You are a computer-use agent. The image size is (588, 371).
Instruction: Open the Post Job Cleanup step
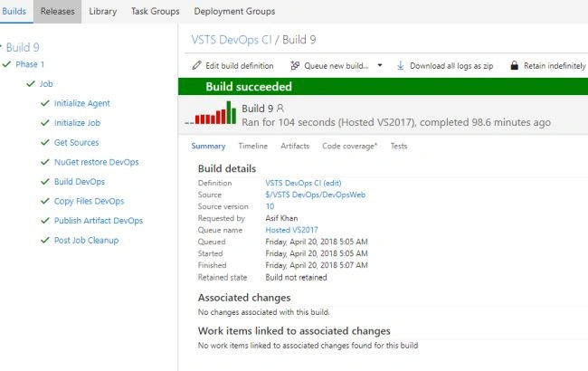[86, 240]
